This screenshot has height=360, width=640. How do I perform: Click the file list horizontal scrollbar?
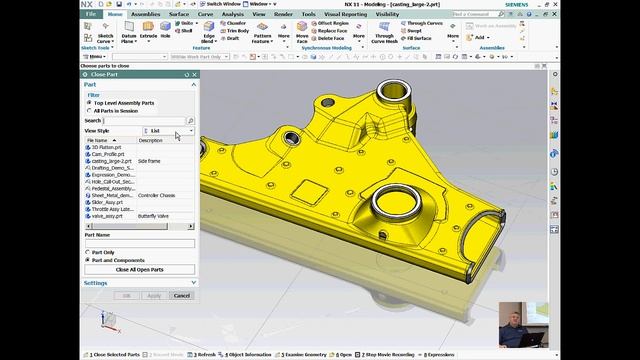pos(130,226)
